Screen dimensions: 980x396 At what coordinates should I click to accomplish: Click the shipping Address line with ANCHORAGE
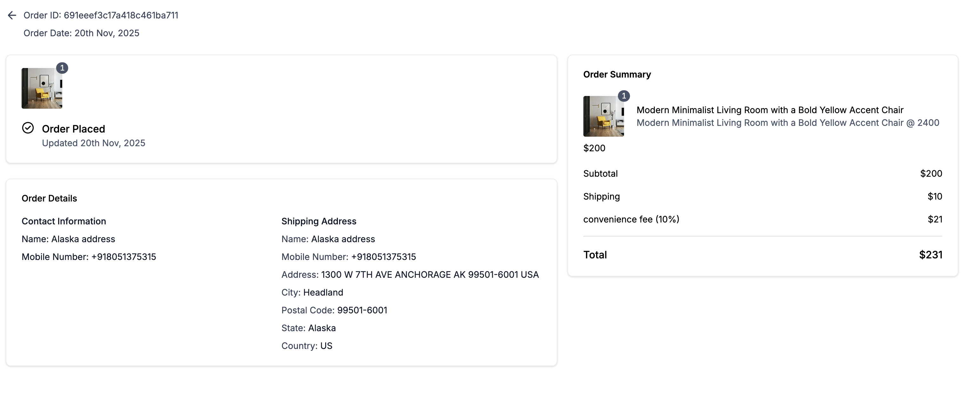pyautogui.click(x=410, y=275)
